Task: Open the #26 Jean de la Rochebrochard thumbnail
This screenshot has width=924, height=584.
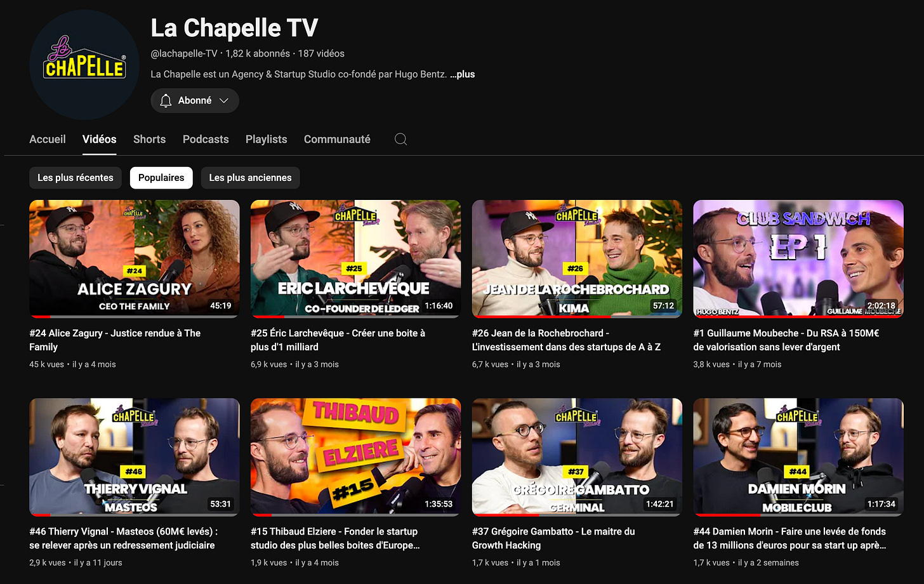Action: pyautogui.click(x=577, y=259)
